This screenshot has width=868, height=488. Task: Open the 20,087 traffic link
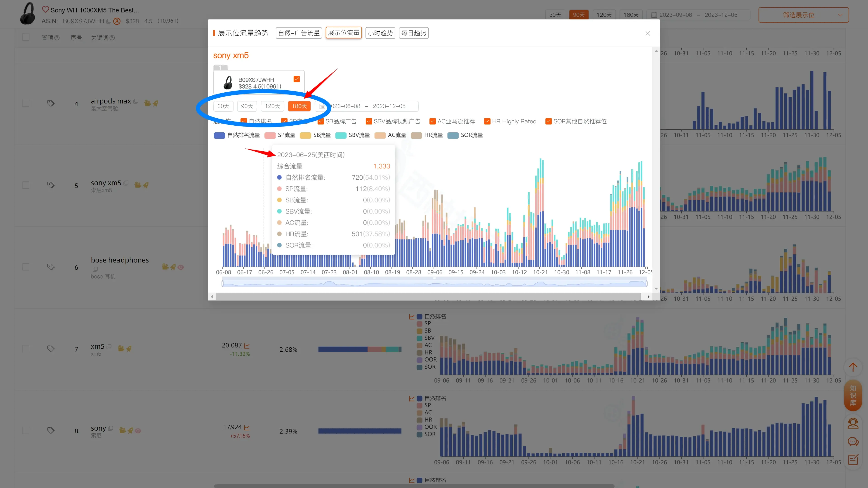click(x=231, y=345)
